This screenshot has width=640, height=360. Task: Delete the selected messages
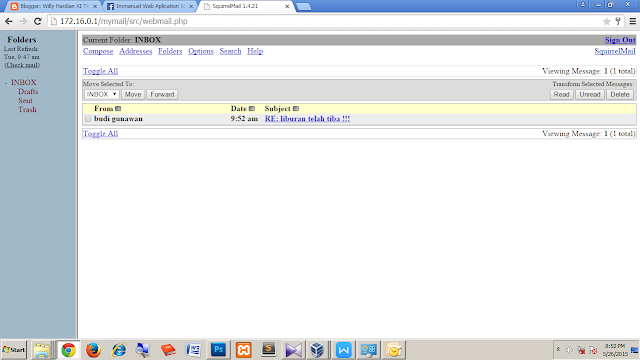(x=620, y=94)
